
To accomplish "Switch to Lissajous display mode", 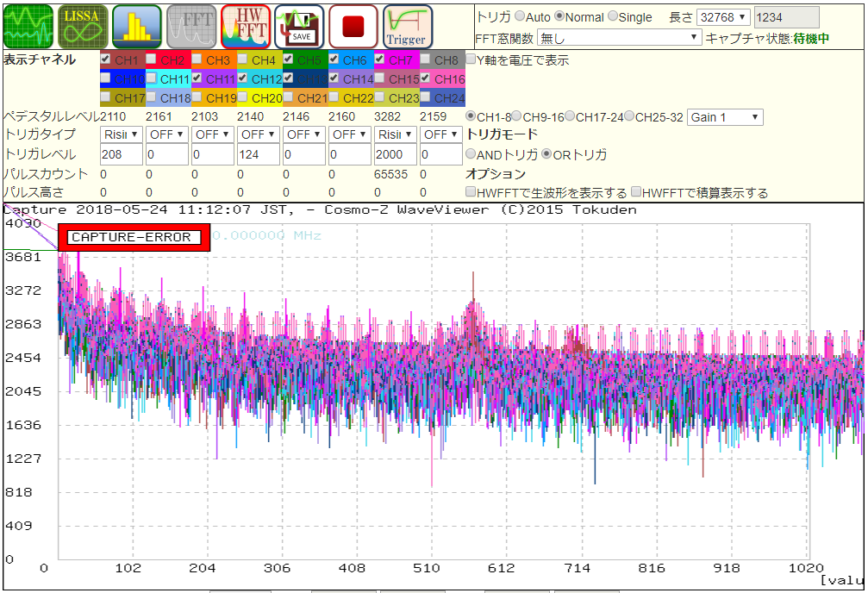I will pyautogui.click(x=83, y=26).
